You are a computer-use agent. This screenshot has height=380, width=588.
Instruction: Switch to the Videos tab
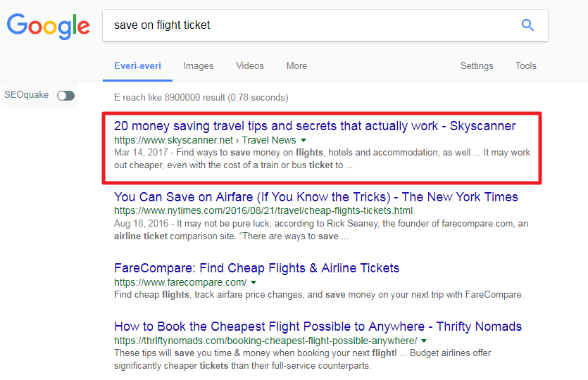point(250,66)
